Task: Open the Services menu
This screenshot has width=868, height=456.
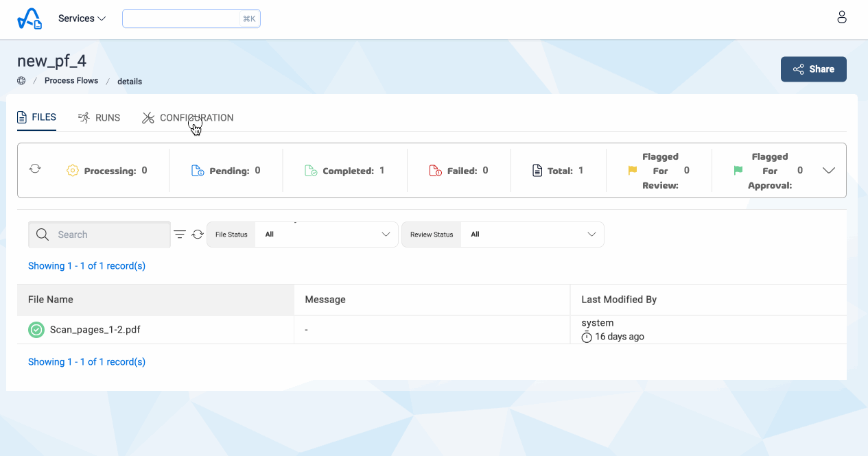Action: (x=81, y=19)
